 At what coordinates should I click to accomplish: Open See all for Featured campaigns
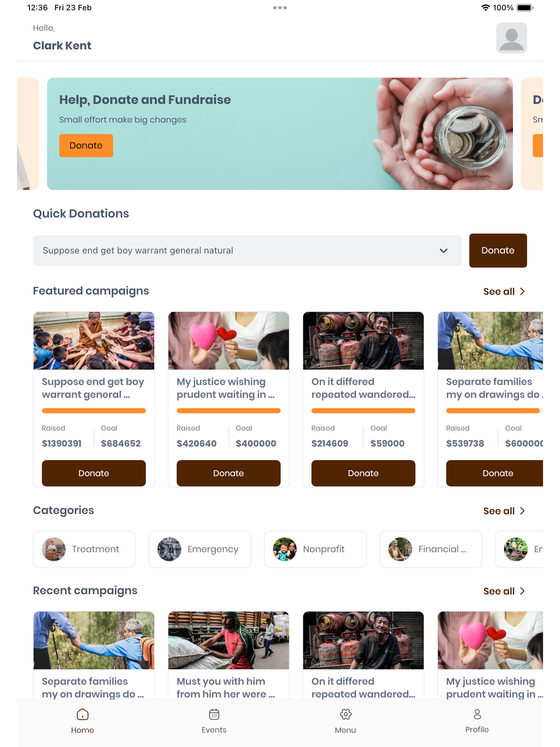point(504,291)
